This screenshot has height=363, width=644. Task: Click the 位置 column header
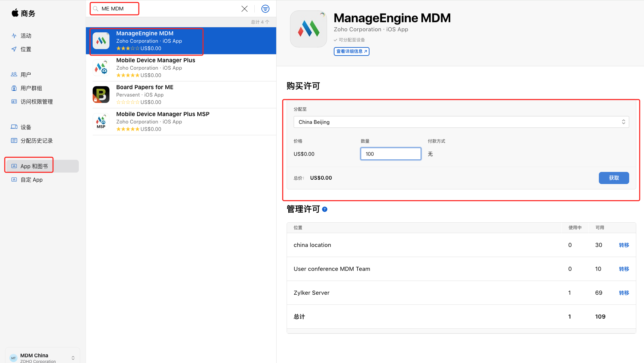click(298, 228)
